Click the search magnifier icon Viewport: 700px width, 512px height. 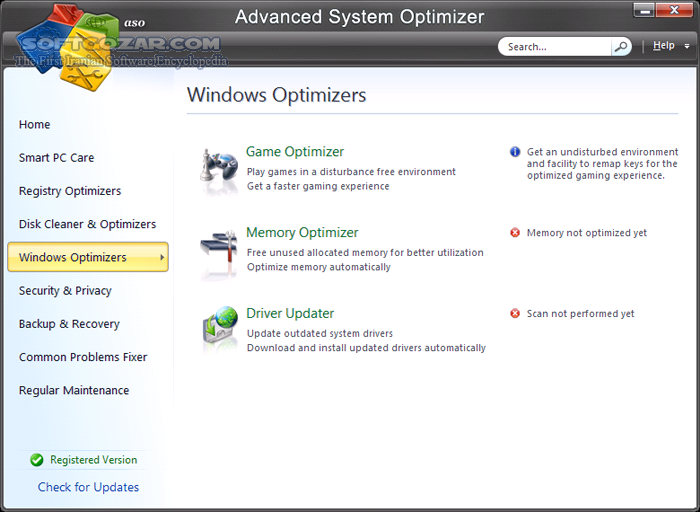tap(621, 46)
